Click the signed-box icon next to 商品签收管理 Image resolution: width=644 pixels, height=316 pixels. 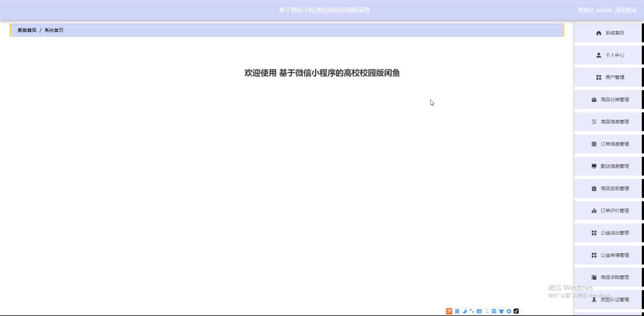[x=593, y=188]
